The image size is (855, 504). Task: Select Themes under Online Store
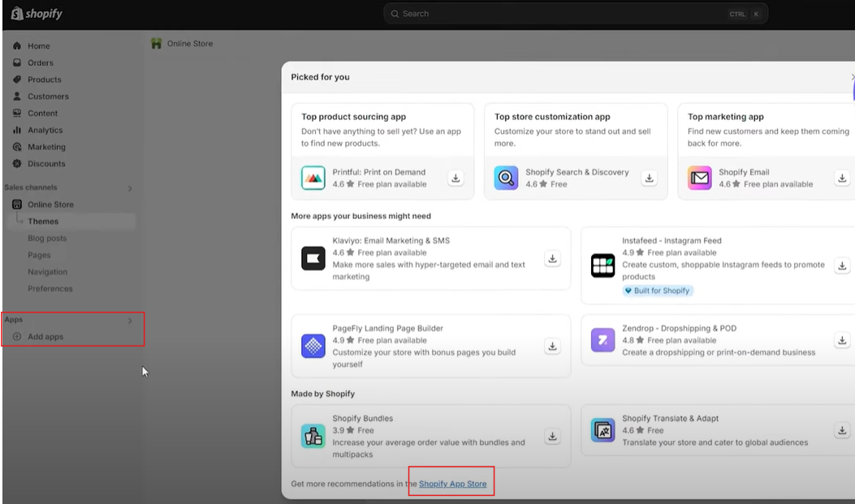pyautogui.click(x=43, y=222)
